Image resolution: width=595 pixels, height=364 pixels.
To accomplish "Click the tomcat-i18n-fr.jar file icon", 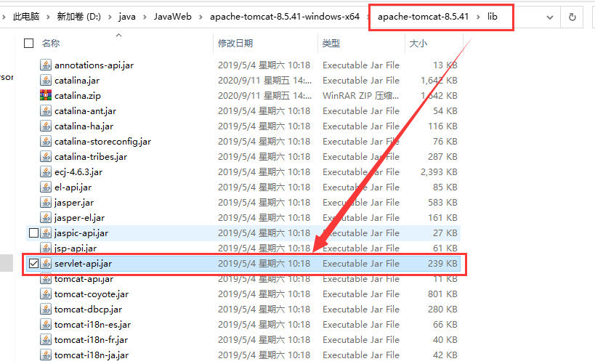I will 46,340.
